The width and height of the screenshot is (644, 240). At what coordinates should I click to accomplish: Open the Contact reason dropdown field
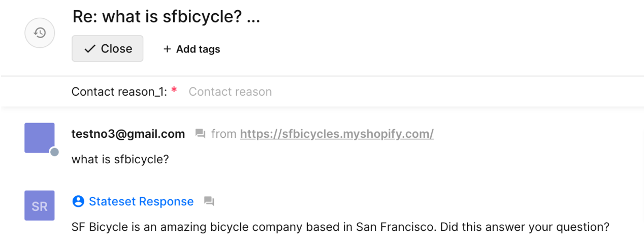(x=230, y=92)
